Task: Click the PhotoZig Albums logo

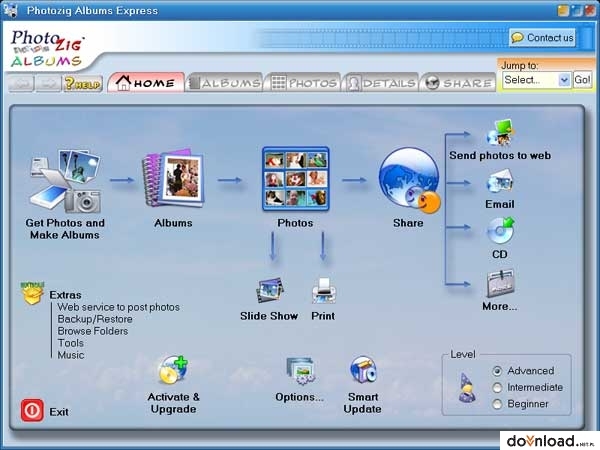Action: [47, 49]
